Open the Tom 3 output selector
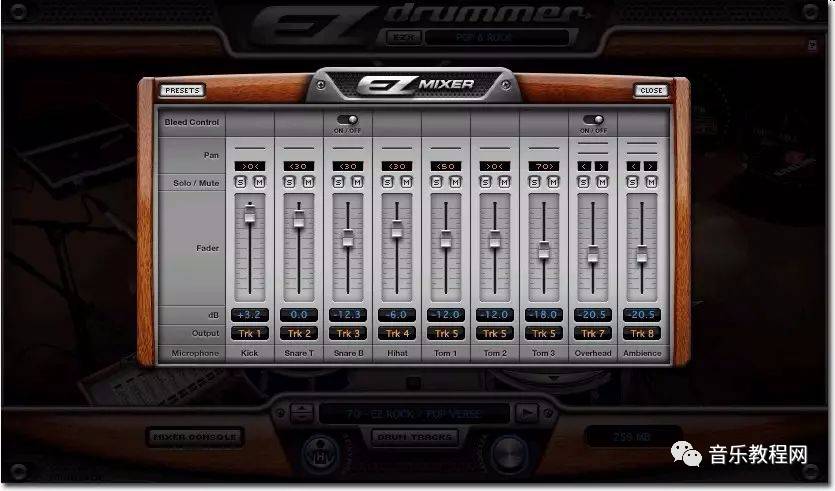835x491 pixels. click(x=544, y=333)
